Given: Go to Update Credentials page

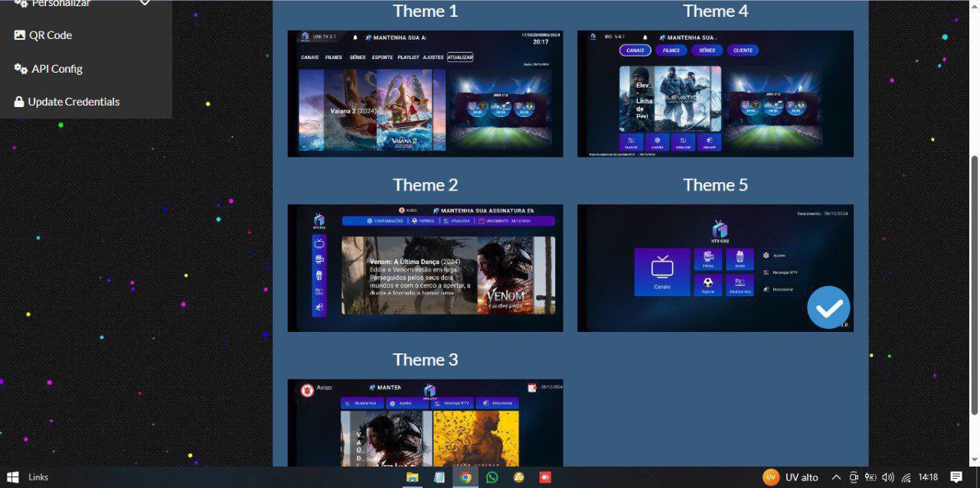Looking at the screenshot, I should click(x=73, y=102).
